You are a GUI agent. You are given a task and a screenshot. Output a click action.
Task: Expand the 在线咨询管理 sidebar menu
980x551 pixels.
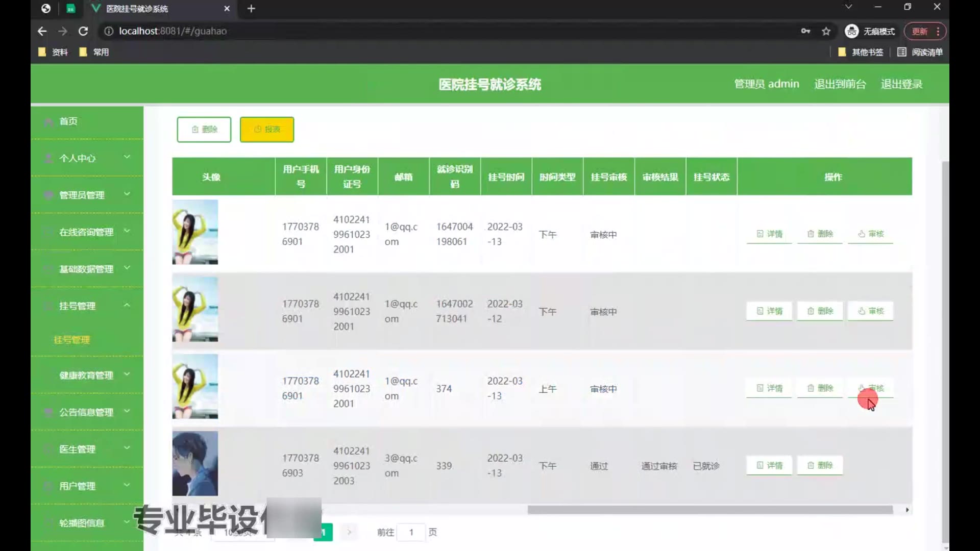click(87, 232)
